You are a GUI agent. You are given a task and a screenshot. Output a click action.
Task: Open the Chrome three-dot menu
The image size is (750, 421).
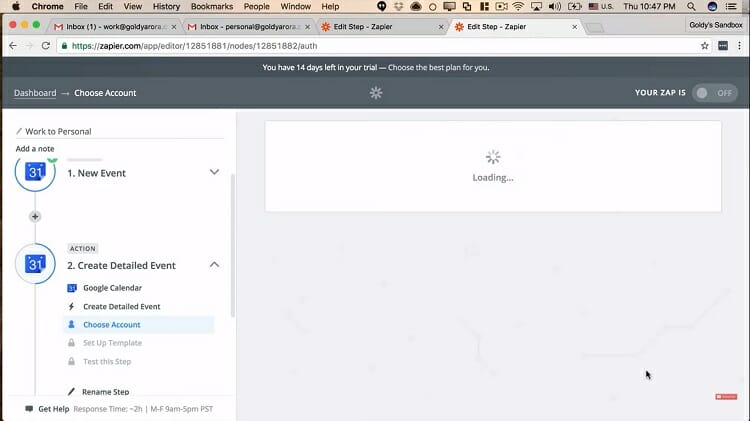[x=739, y=46]
